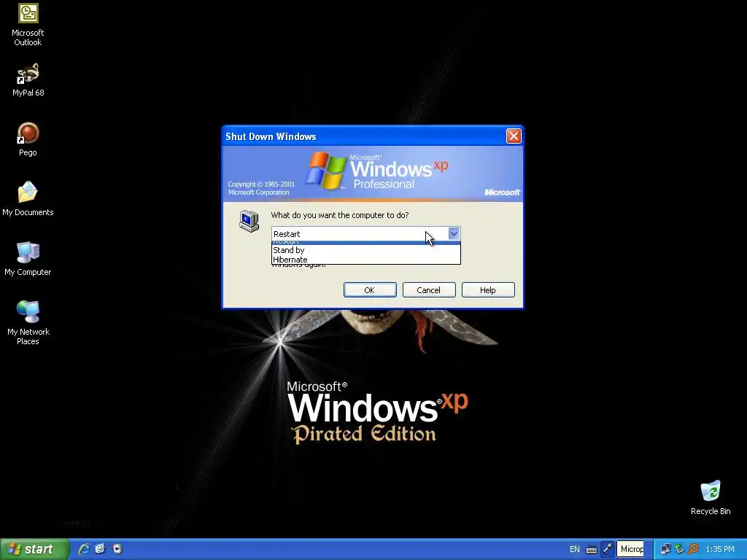Screen dimensions: 747x560
Task: Click the network computers tray icon
Action: (665, 549)
